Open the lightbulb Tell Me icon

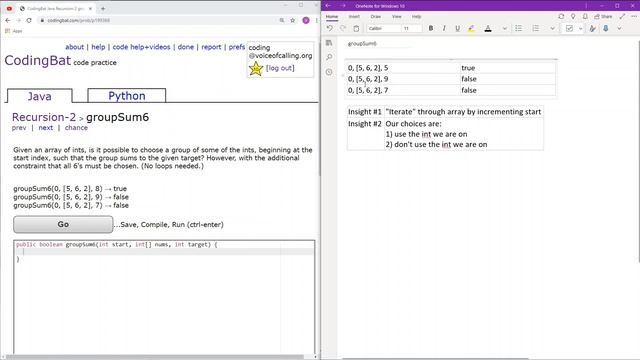click(x=573, y=16)
